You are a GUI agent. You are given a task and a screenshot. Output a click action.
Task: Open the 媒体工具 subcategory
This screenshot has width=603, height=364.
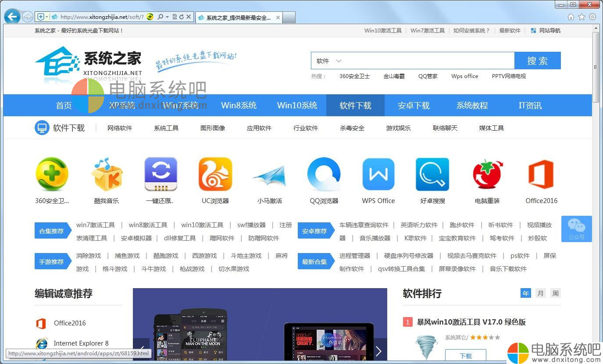[x=492, y=128]
